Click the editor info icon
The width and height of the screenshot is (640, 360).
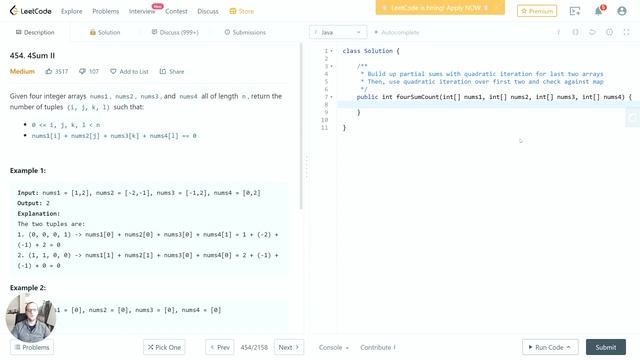(558, 32)
